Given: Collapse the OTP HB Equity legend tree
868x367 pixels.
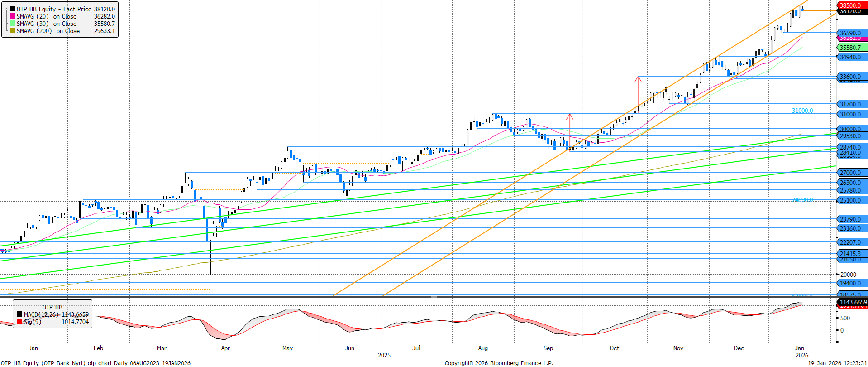Looking at the screenshot, I should pos(6,9).
